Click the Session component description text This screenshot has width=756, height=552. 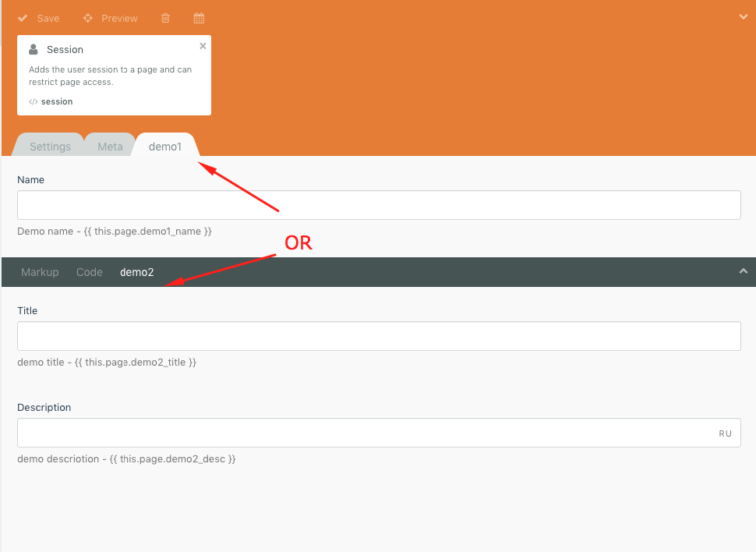(x=111, y=76)
